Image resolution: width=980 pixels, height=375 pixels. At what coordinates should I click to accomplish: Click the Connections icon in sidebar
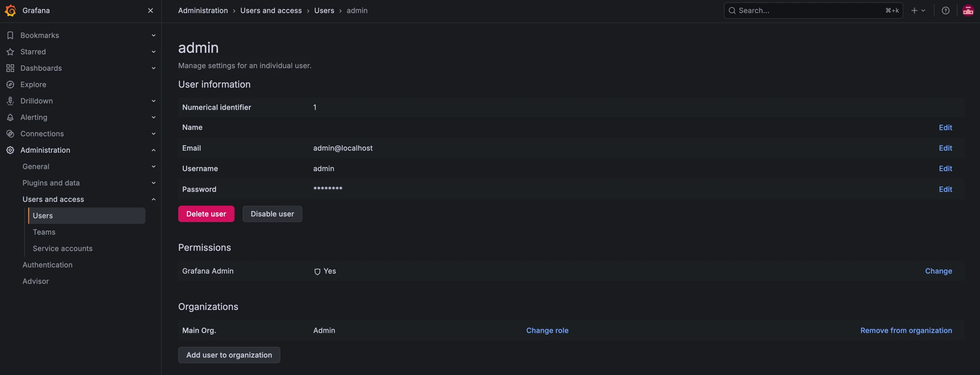[10, 133]
